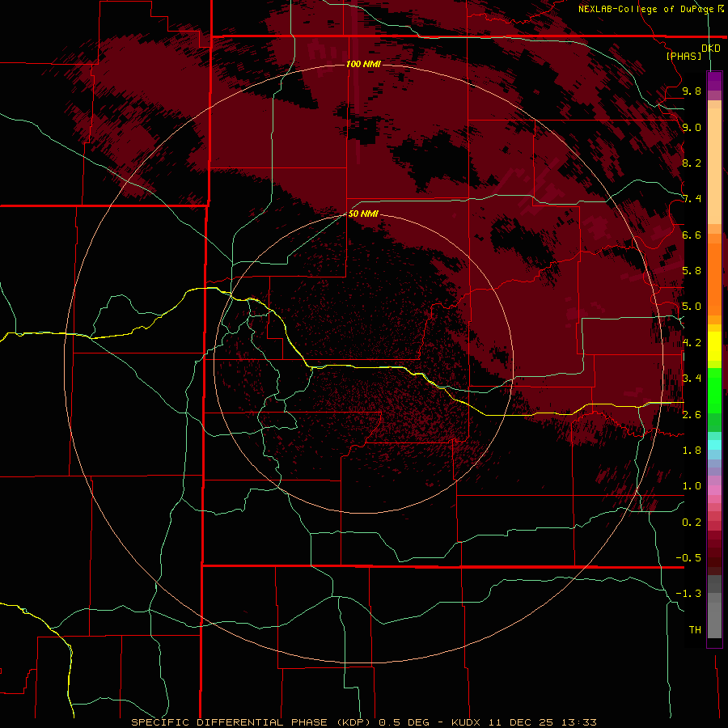The image size is (728, 728).
Task: Click the 4.2 legend value
Action: [x=692, y=343]
